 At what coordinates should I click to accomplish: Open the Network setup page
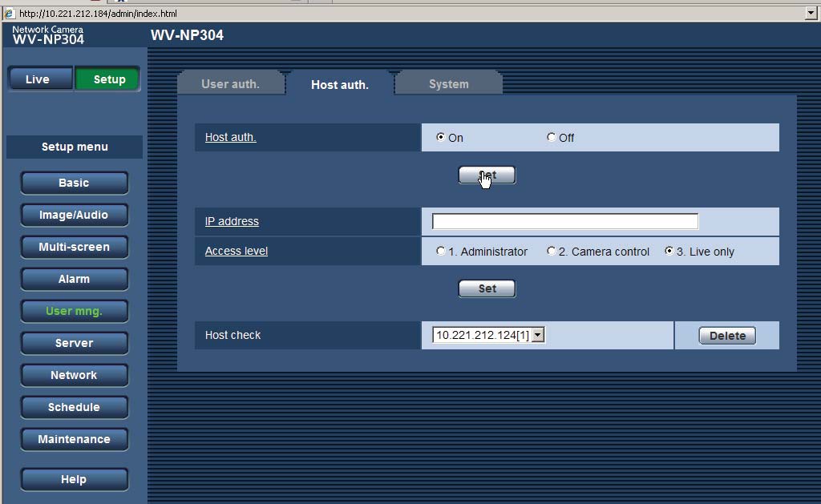pyautogui.click(x=74, y=375)
